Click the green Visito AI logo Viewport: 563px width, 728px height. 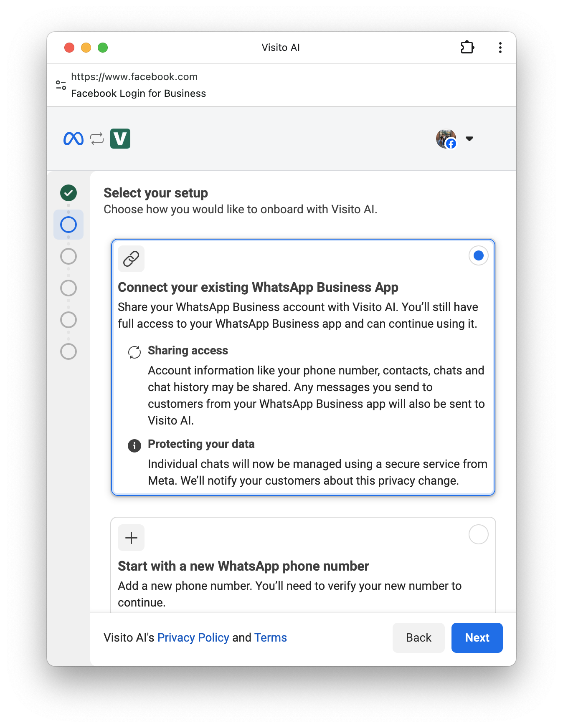point(120,139)
